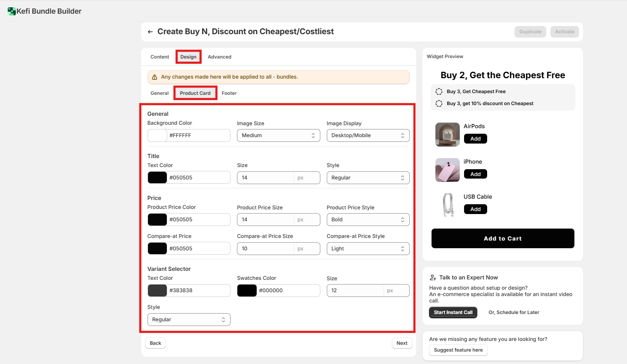Select the Buy 3, get 10% discount option
Screen dimensions: 627x364
pos(439,103)
